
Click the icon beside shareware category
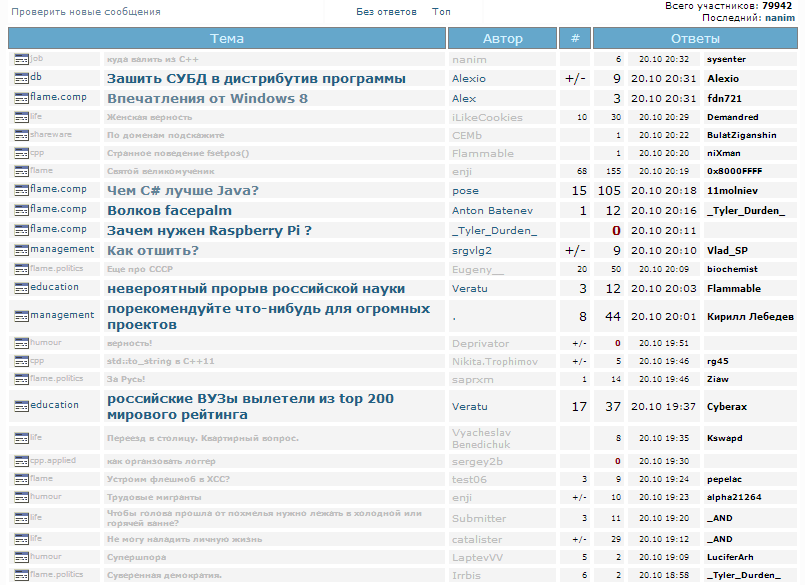coord(20,135)
